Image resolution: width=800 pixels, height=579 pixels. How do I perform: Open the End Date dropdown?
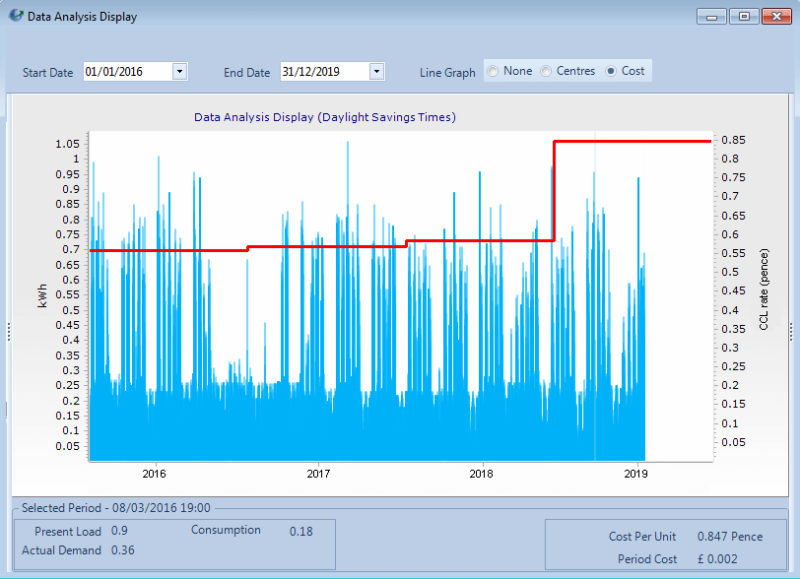(x=376, y=71)
